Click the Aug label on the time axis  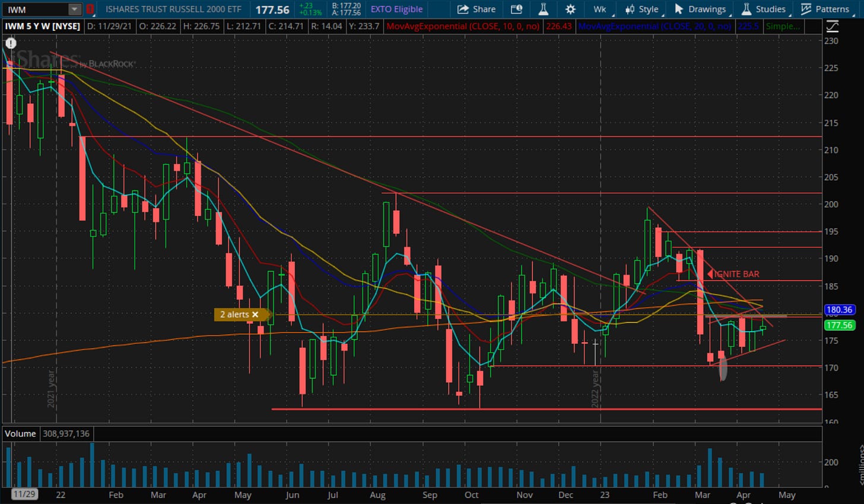[x=377, y=495]
